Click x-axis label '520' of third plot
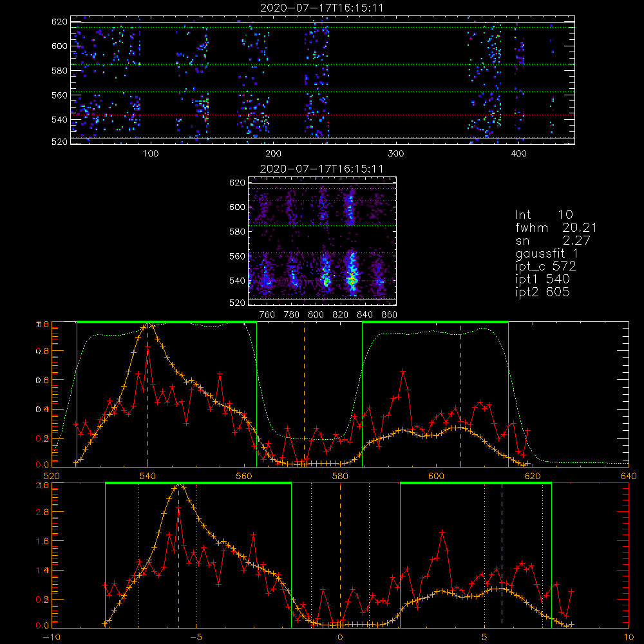Screen dimensions: 644x644 pyautogui.click(x=52, y=477)
